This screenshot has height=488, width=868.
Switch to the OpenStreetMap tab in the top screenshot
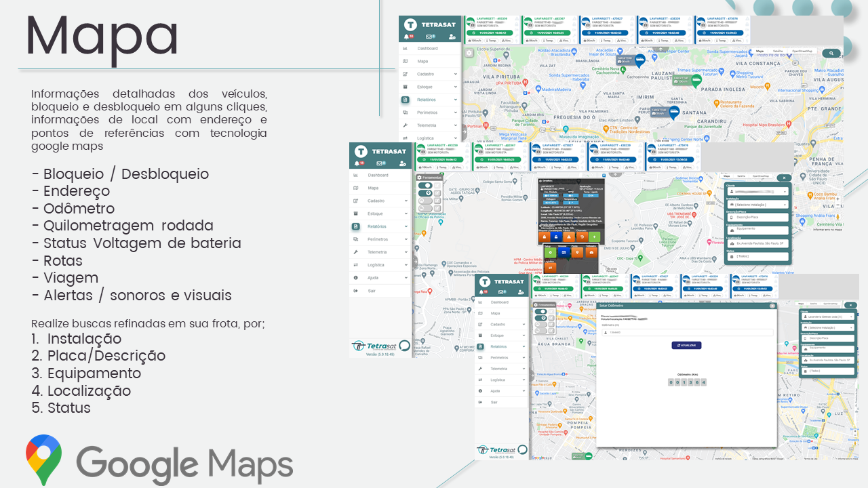(802, 51)
